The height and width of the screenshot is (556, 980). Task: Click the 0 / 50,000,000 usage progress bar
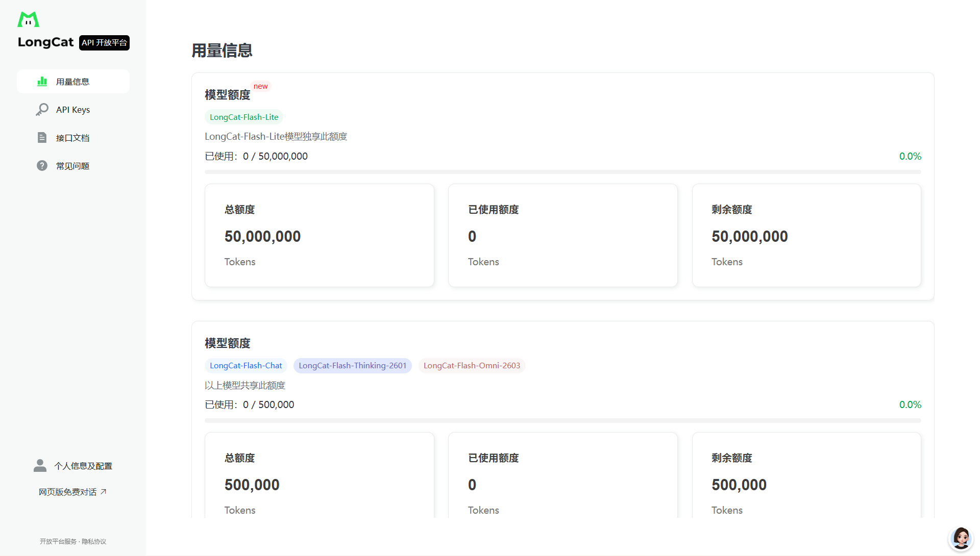pyautogui.click(x=563, y=172)
